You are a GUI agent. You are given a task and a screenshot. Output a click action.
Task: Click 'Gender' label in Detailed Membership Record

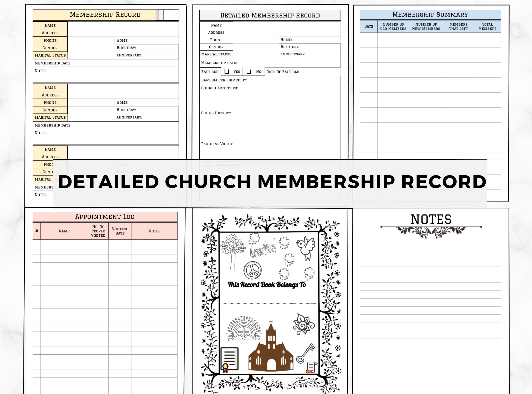[216, 47]
